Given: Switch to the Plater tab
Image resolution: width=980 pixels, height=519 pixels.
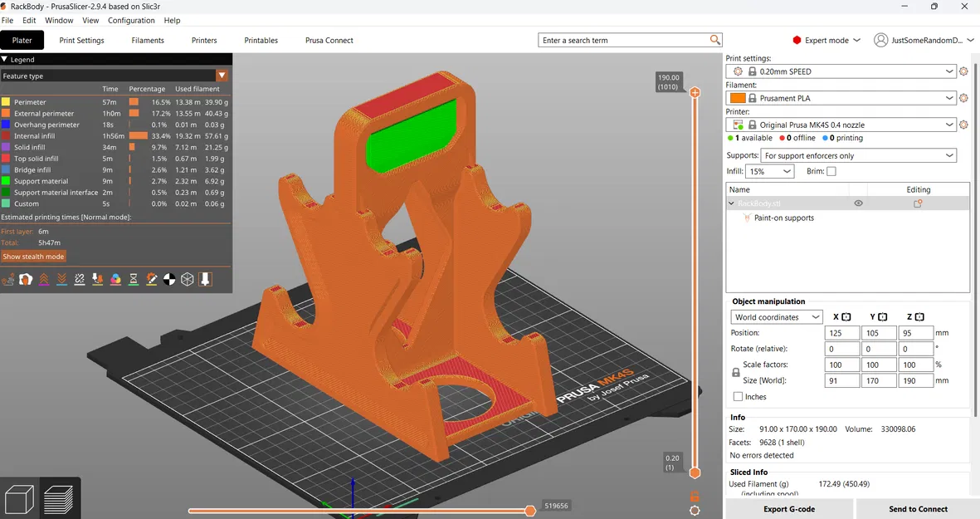Looking at the screenshot, I should (x=22, y=40).
